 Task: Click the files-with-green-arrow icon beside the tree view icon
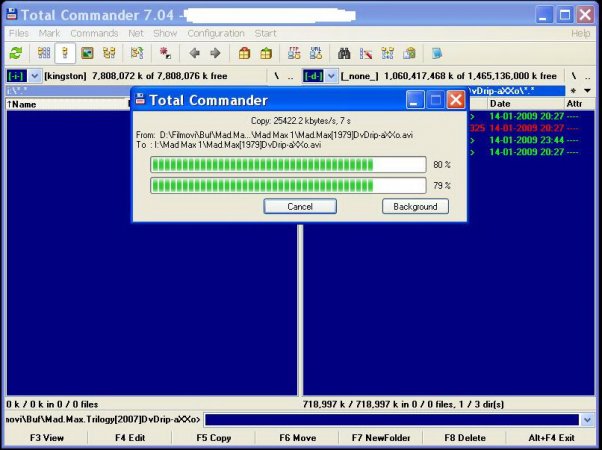(137, 53)
